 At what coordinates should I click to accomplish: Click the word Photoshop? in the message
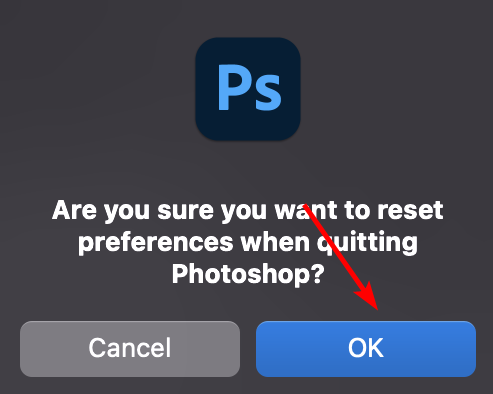click(x=248, y=274)
